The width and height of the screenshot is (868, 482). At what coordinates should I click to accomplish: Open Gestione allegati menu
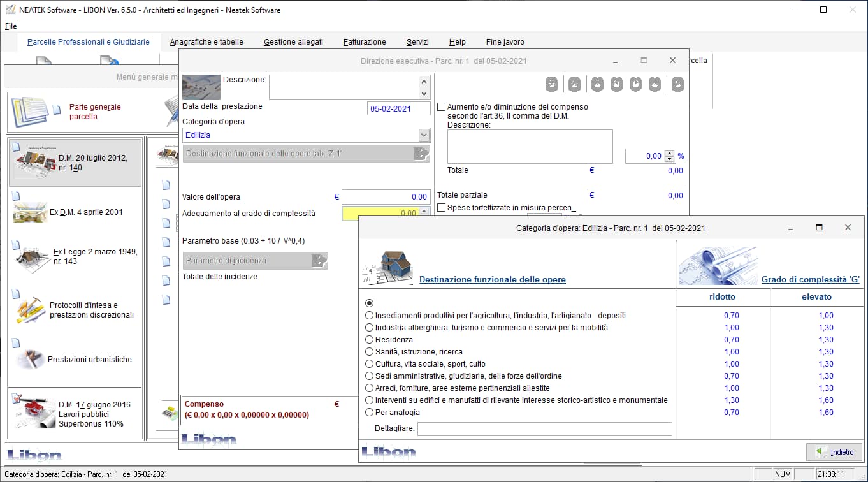tap(293, 42)
